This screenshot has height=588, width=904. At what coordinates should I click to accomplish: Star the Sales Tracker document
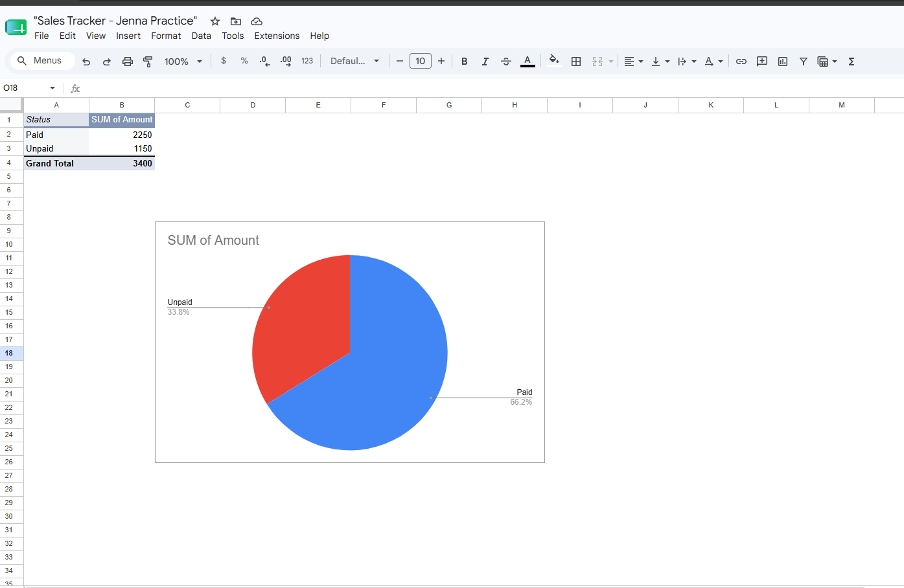[x=215, y=21]
